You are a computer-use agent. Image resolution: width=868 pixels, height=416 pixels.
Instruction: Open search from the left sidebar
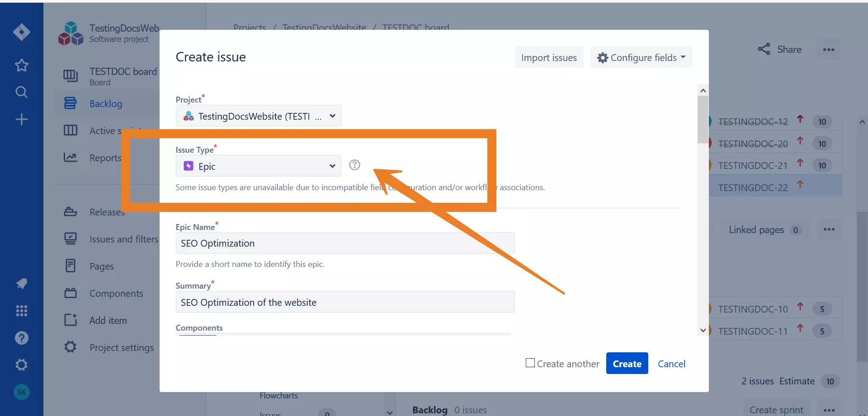tap(21, 92)
